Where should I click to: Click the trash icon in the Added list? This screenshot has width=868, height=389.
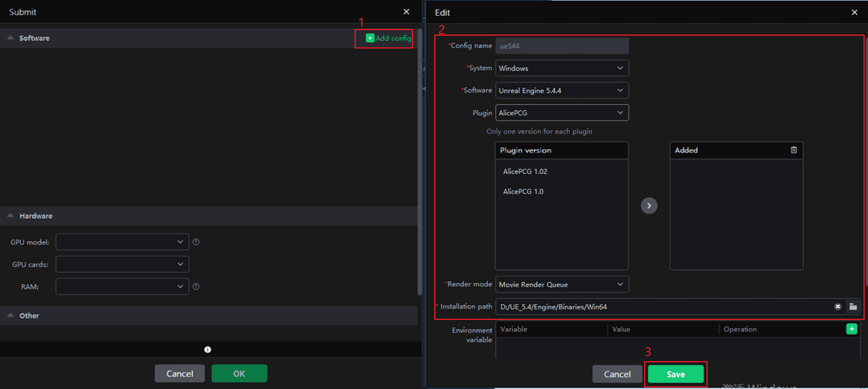(x=794, y=150)
